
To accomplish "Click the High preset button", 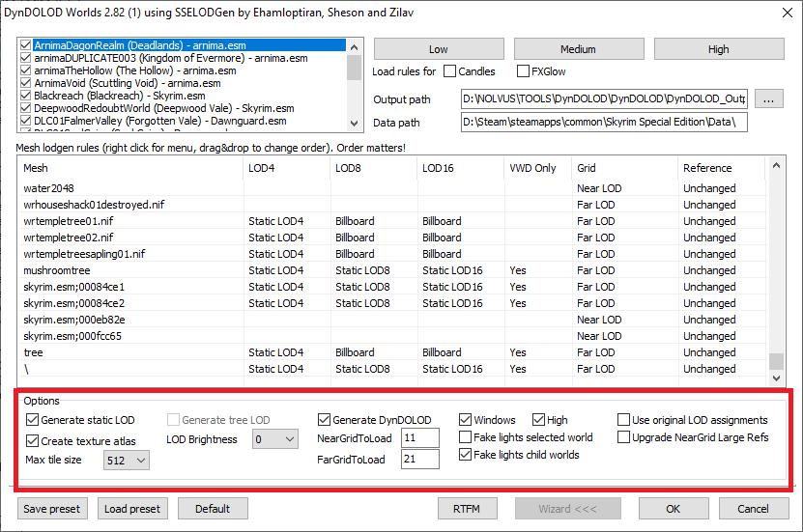I will [719, 49].
